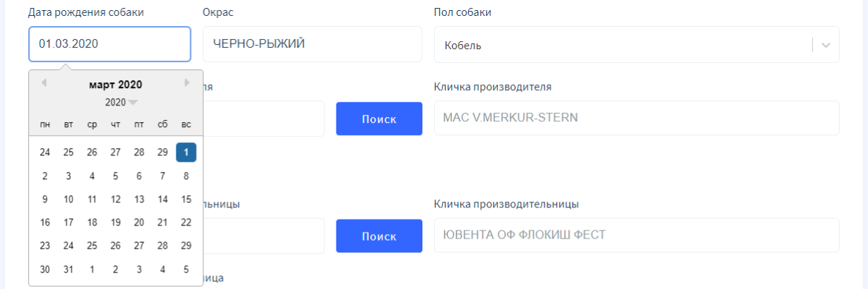This screenshot has width=868, height=289.
Task: Click the Окрас field with ЧЕРНО-РЫЖИЙ
Action: (x=312, y=44)
